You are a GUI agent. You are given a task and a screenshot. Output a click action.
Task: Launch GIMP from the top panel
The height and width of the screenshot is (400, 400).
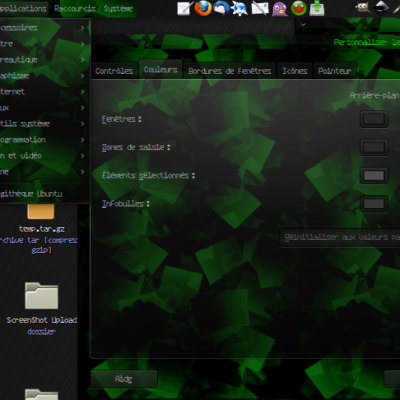[362, 7]
